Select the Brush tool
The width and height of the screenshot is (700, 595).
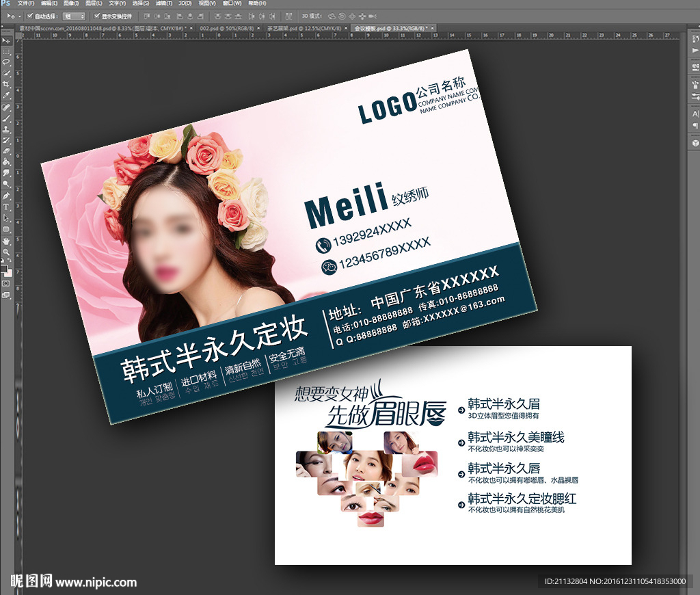point(5,118)
